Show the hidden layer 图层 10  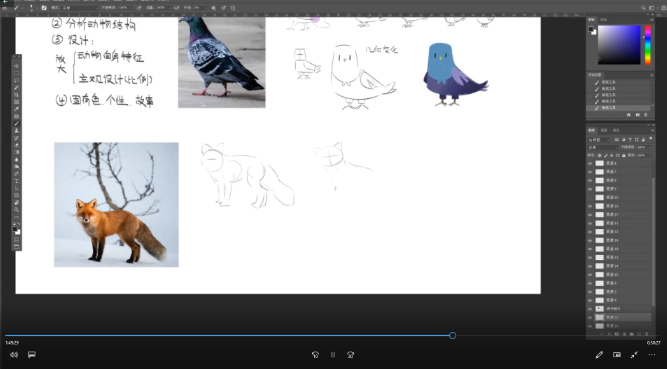590,197
